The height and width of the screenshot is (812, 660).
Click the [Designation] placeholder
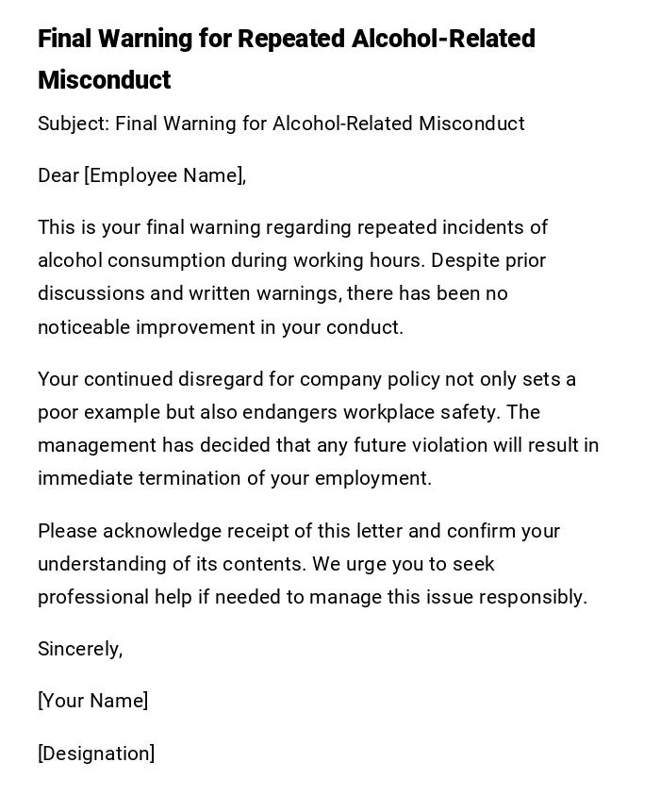[x=96, y=754]
